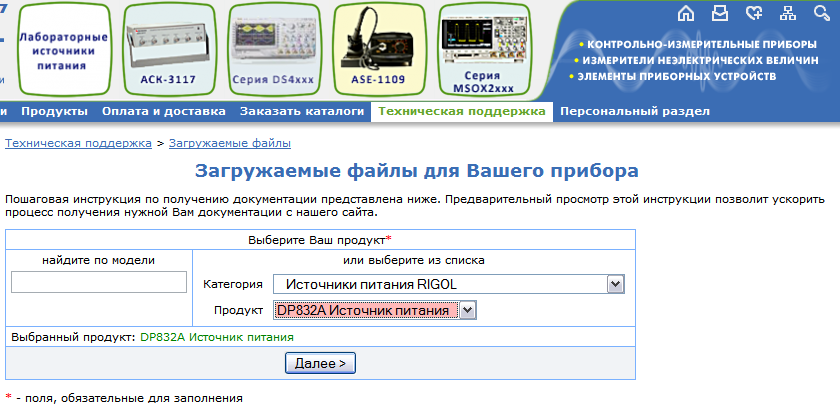Click the search magnifier icon
This screenshot has width=840, height=407.
click(821, 13)
